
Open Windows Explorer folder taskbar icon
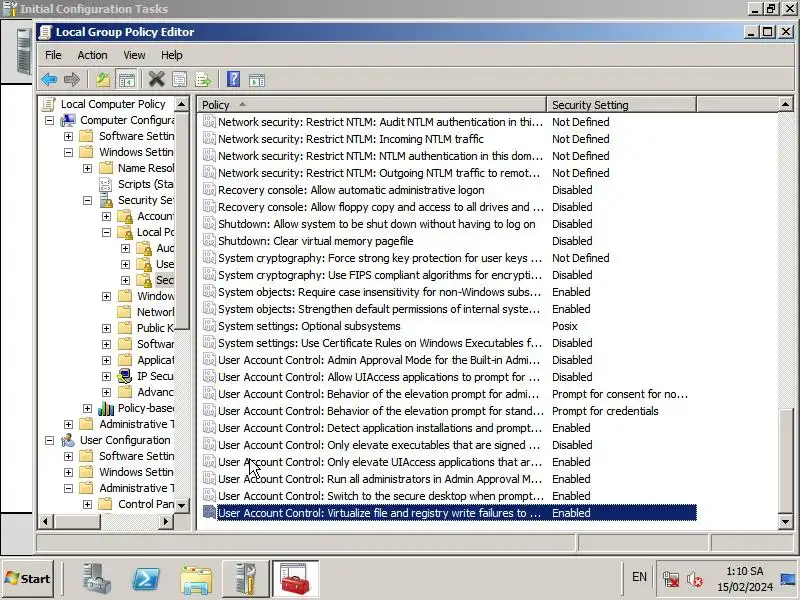[196, 580]
